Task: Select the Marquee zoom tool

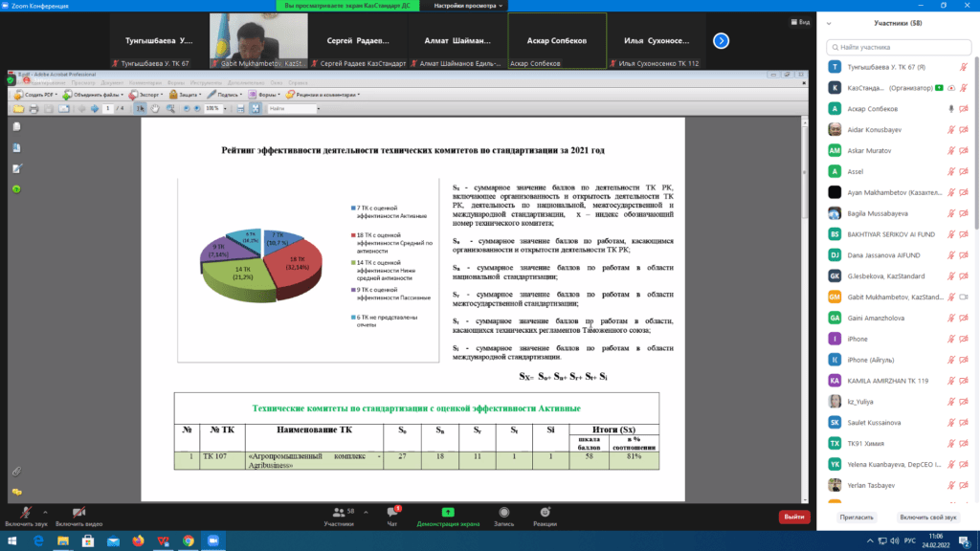Action: click(x=170, y=109)
